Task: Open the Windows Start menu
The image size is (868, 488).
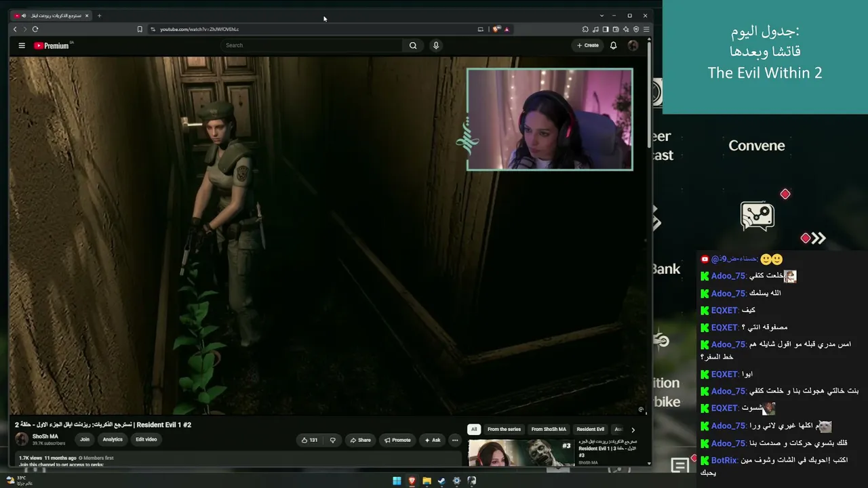Action: pyautogui.click(x=397, y=481)
